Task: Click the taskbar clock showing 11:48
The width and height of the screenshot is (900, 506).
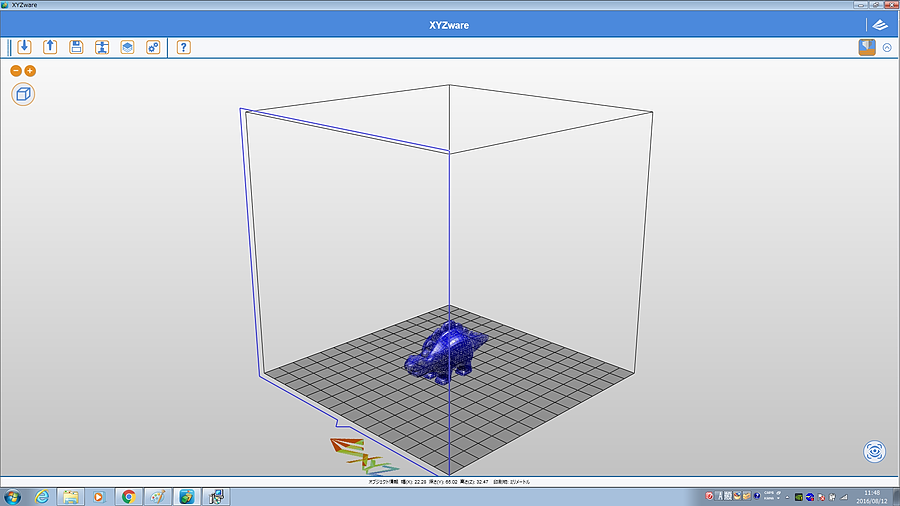Action: tap(872, 496)
